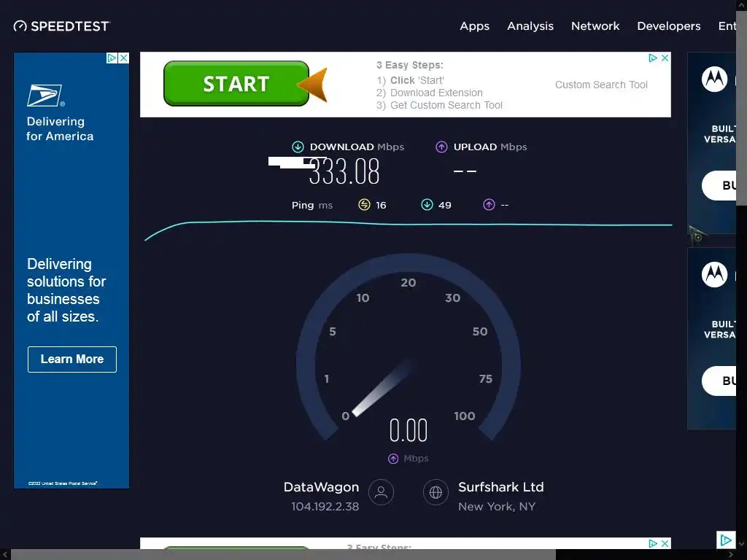Click the horizontal scrollbar thumb
The height and width of the screenshot is (560, 747).
click(x=283, y=555)
